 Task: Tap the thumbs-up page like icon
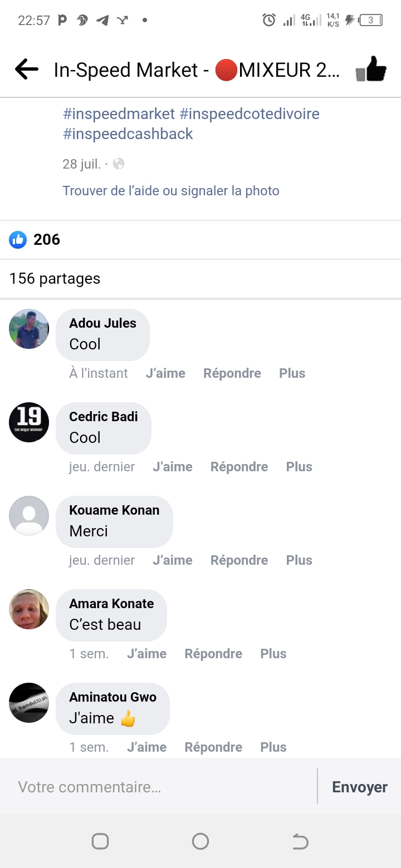click(371, 70)
